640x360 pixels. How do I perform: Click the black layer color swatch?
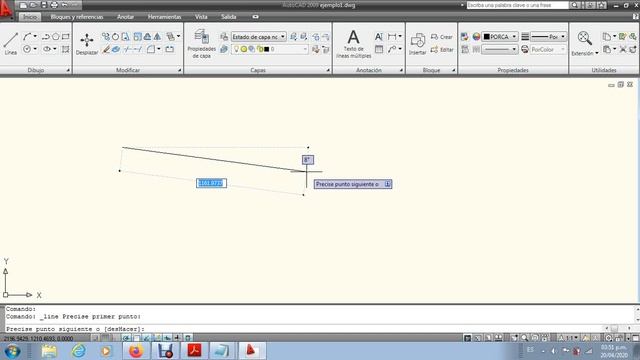(x=267, y=49)
